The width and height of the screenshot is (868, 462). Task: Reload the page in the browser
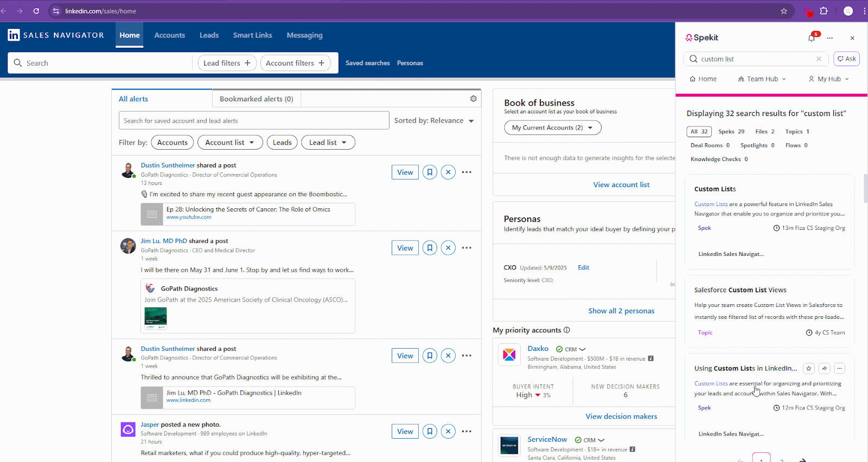tap(36, 11)
